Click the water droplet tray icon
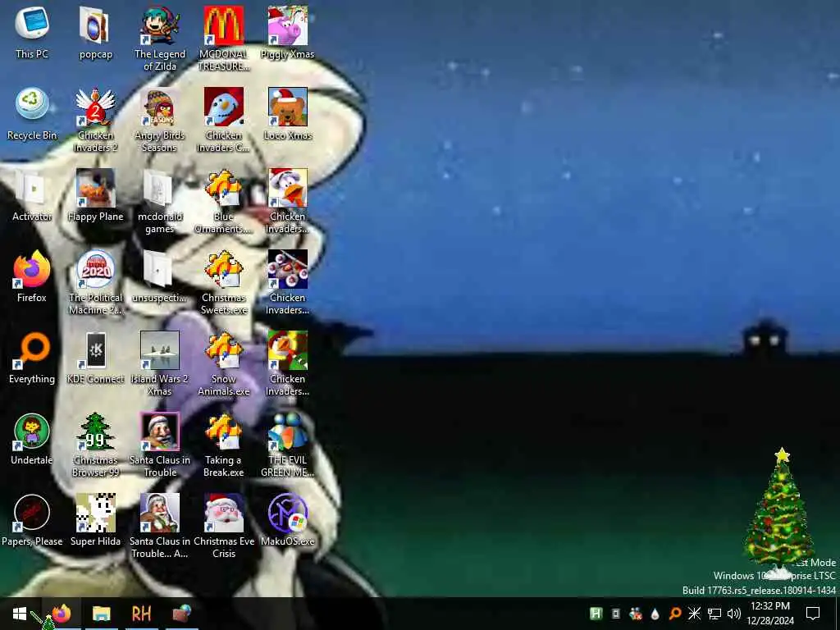Viewport: 840px width, 630px height. click(655, 614)
